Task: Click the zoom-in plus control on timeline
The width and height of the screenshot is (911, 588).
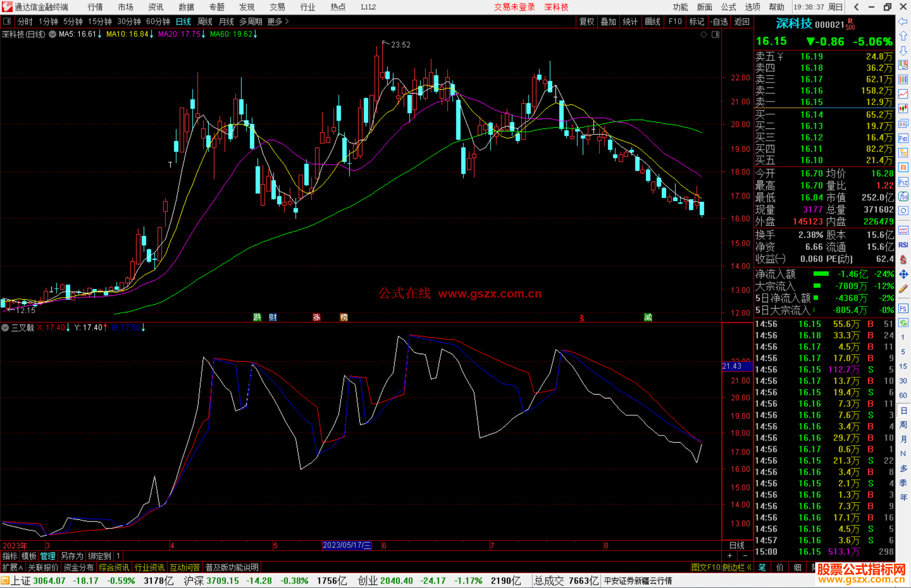Action: point(730,556)
